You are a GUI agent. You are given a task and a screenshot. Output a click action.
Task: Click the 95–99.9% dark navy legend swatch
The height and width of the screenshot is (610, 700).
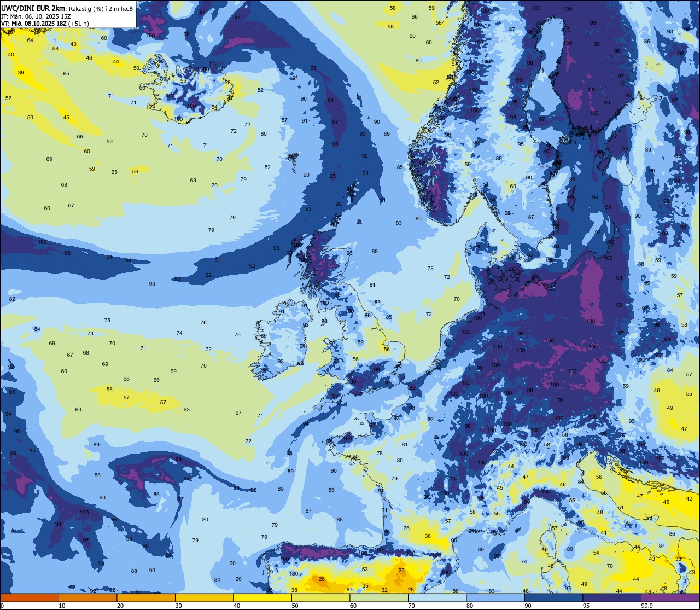tap(612, 597)
